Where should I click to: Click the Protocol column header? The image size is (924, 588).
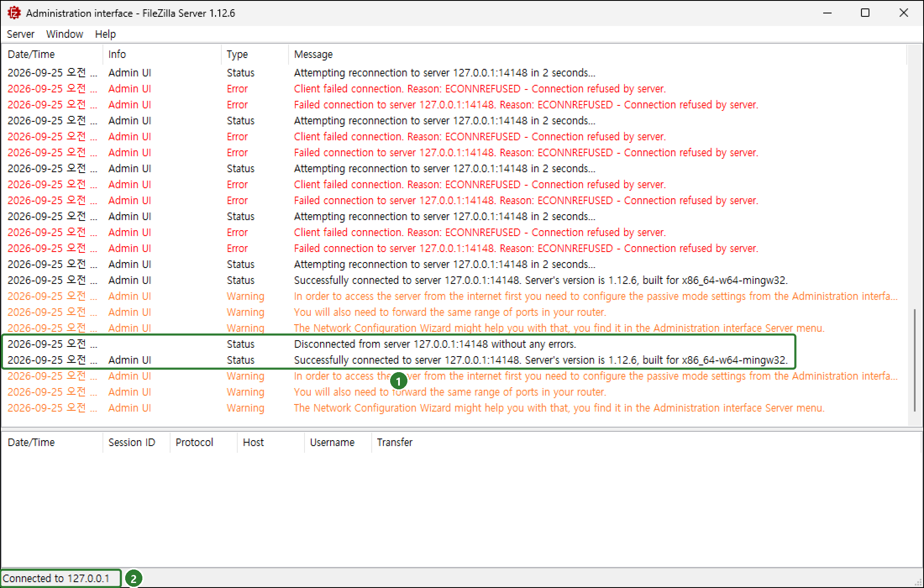click(204, 442)
